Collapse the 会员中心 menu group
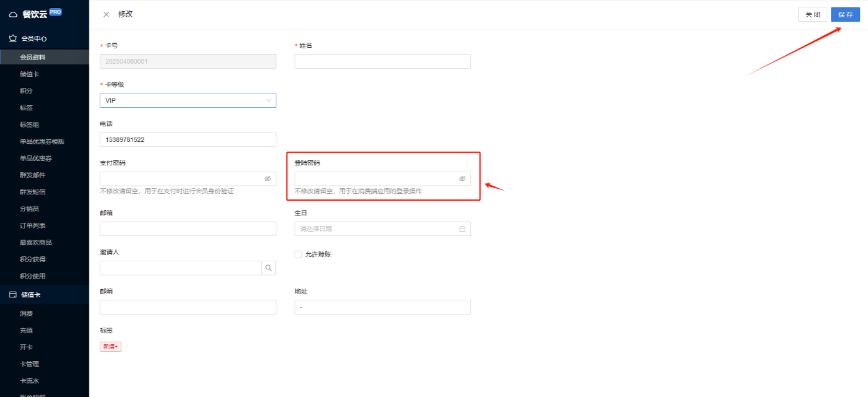 pos(45,38)
